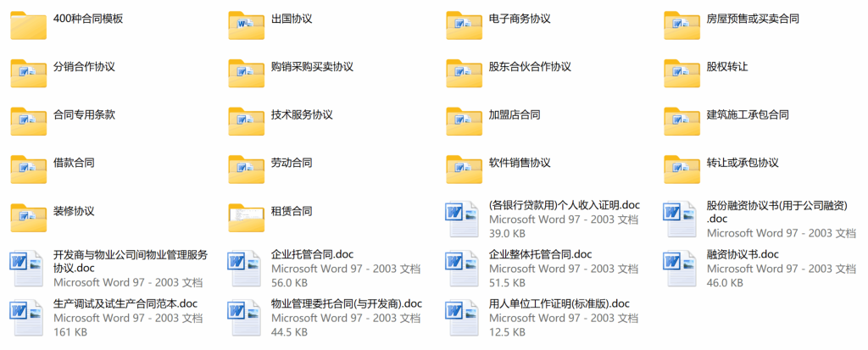Select the folder name 技术服务协议
The width and height of the screenshot is (868, 350).
click(x=302, y=115)
